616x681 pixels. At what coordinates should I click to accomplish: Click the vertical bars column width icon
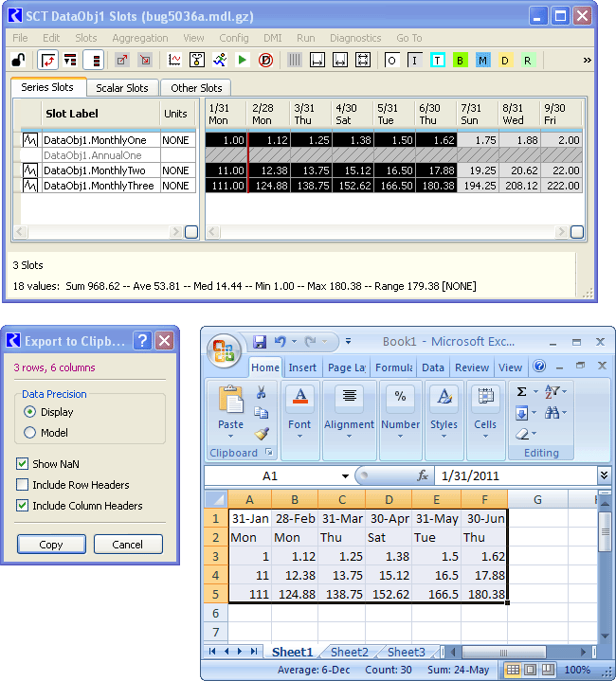click(x=295, y=60)
